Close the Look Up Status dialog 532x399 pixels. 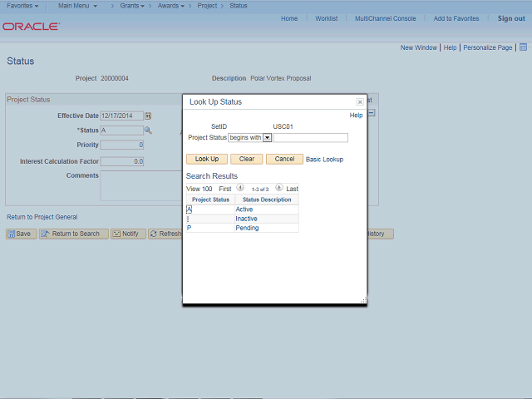pyautogui.click(x=360, y=101)
